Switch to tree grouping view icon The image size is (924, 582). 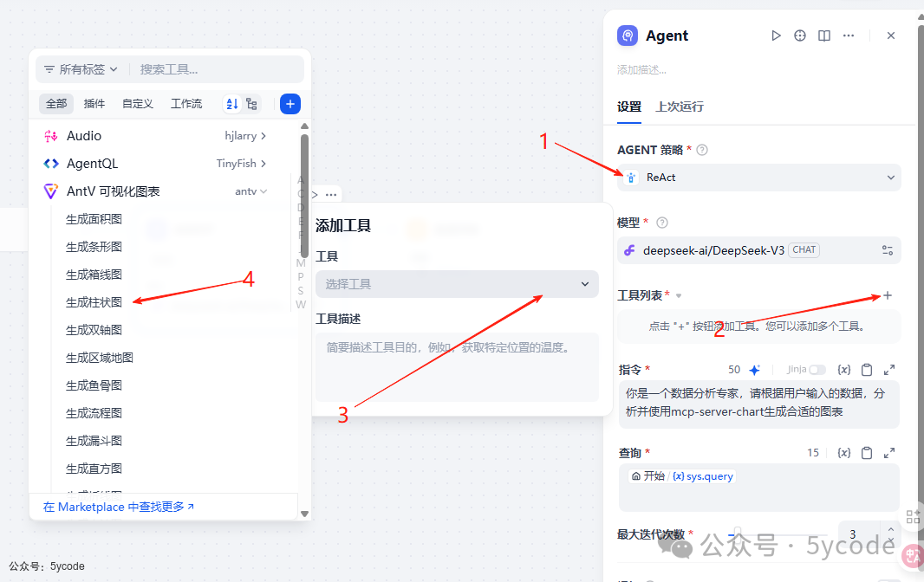click(x=251, y=104)
